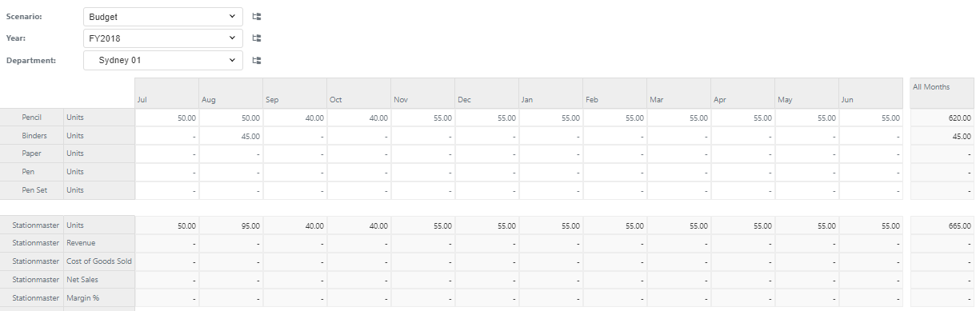Open the Year dropdown showing FY2018
The width and height of the screenshot is (980, 311).
[x=162, y=38]
